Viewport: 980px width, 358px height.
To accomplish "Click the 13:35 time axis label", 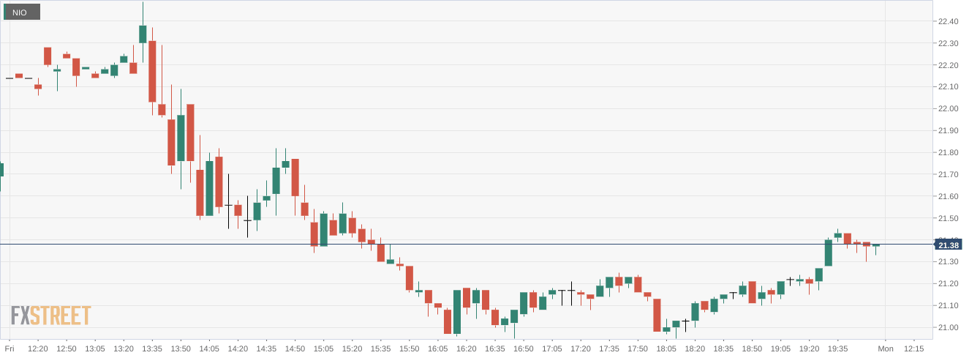I will (152, 348).
